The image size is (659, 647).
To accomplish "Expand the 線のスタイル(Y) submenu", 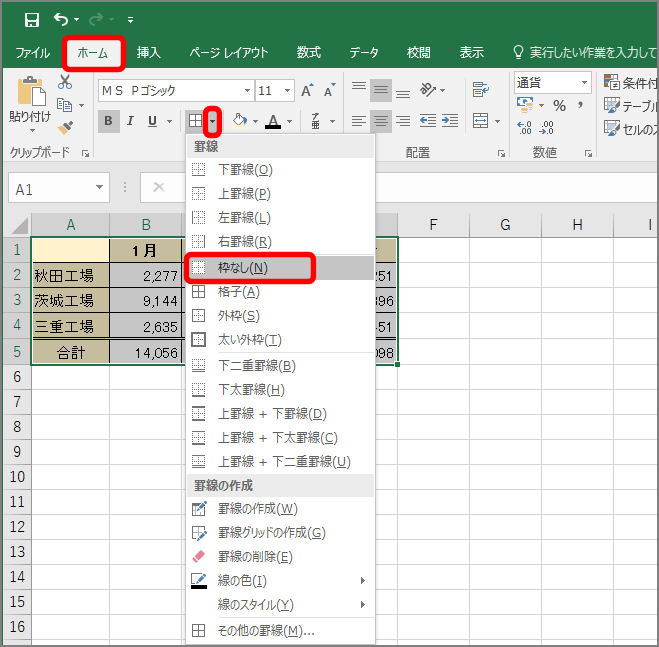I will [x=280, y=605].
